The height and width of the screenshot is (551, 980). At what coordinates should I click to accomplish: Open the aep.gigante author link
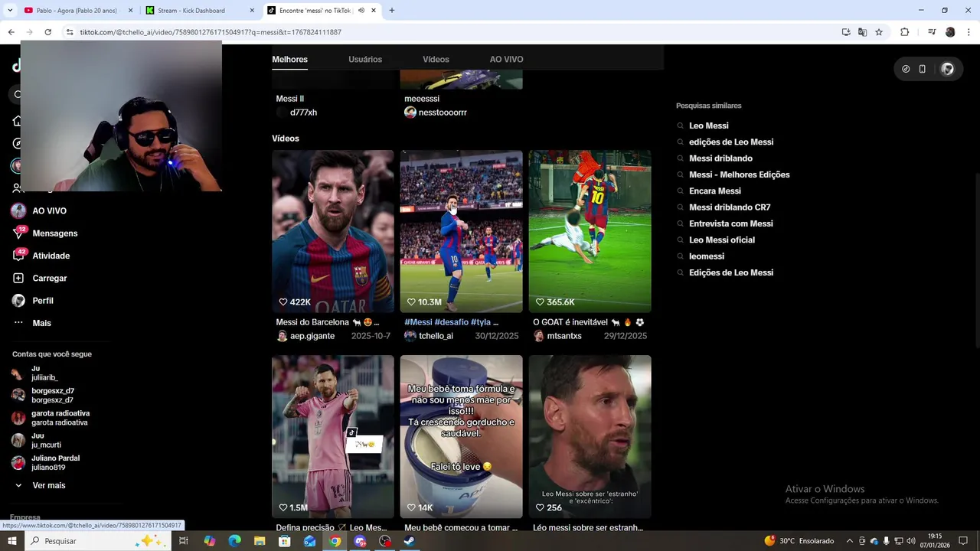pyautogui.click(x=312, y=336)
